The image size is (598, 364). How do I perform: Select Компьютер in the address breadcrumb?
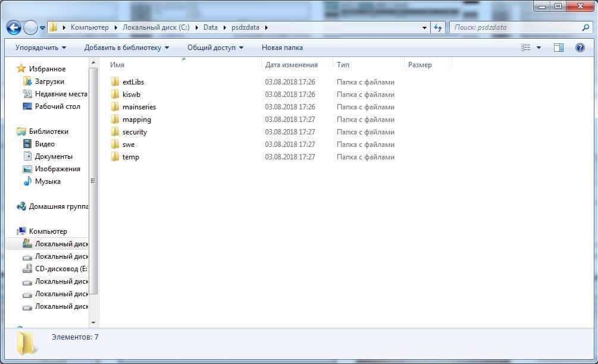pos(90,27)
